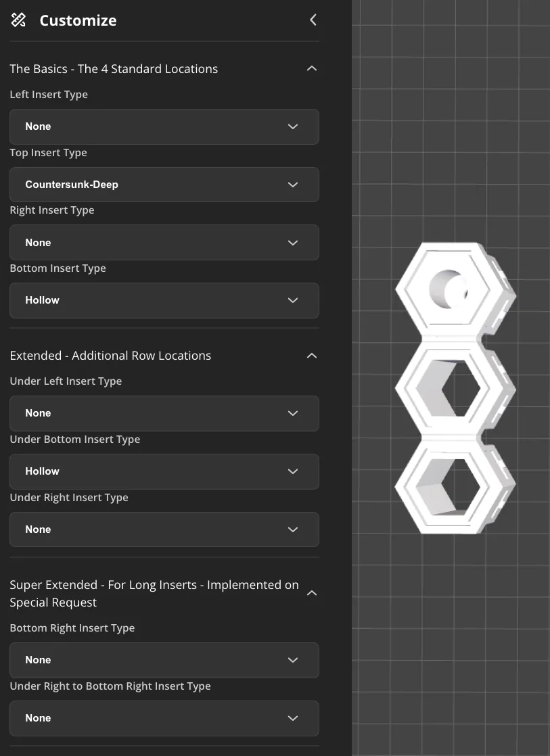Open the Under Bottom Insert Type dropdown
This screenshot has height=756, width=550.
coord(164,471)
